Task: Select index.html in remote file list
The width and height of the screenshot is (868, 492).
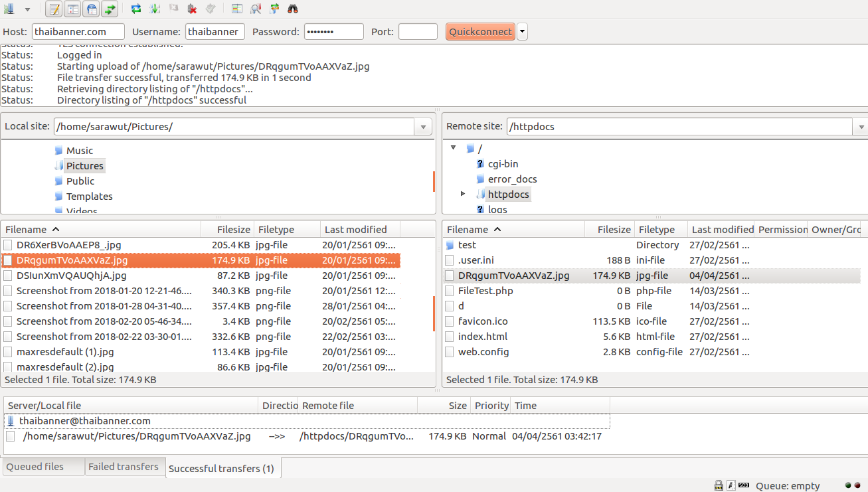Action: 483,337
